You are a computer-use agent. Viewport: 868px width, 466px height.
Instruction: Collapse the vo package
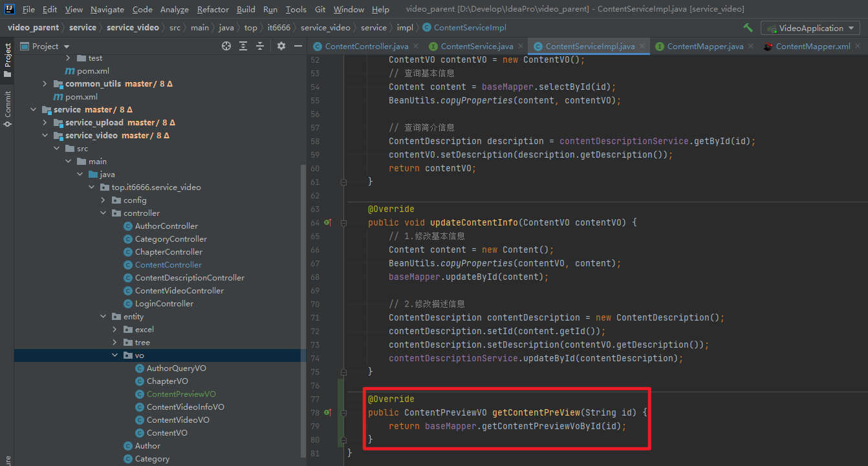114,355
